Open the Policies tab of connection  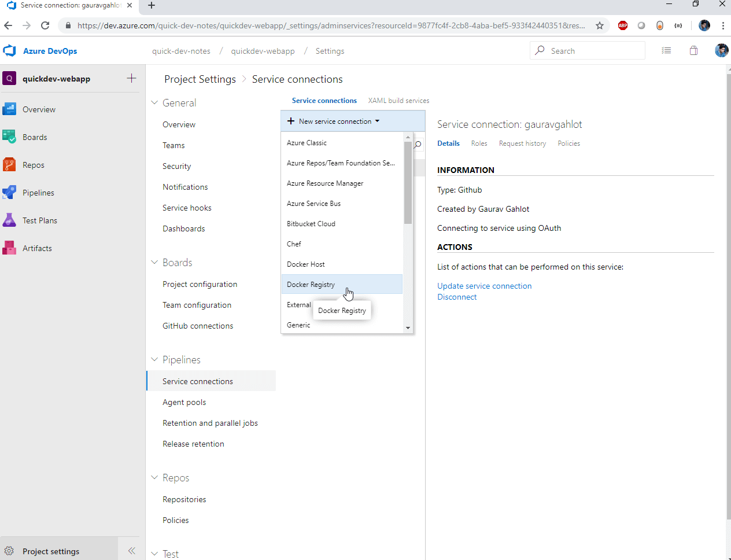coord(568,143)
